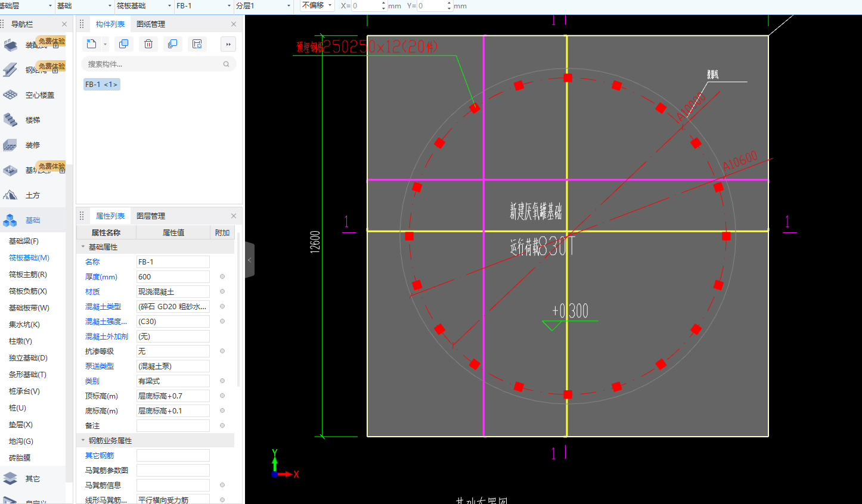Open the 其它钢筋 property link

tap(100, 456)
